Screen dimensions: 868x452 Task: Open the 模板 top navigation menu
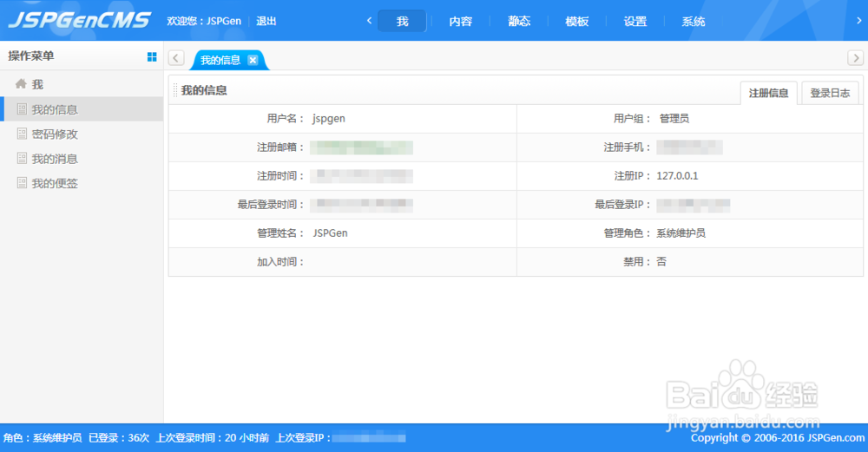click(577, 21)
